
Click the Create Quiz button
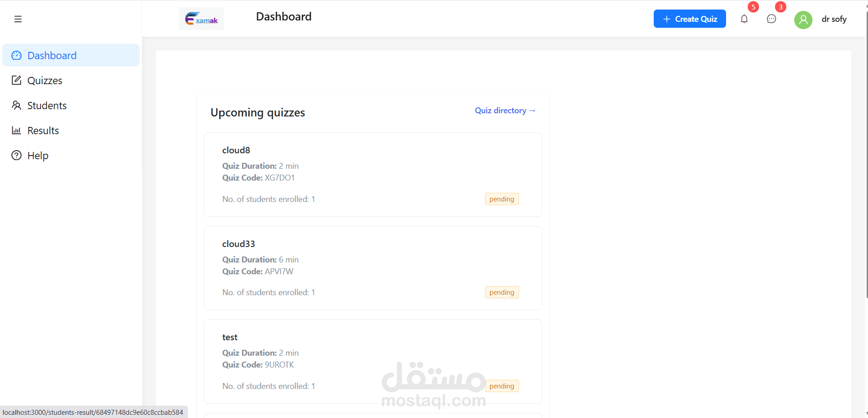tap(690, 19)
